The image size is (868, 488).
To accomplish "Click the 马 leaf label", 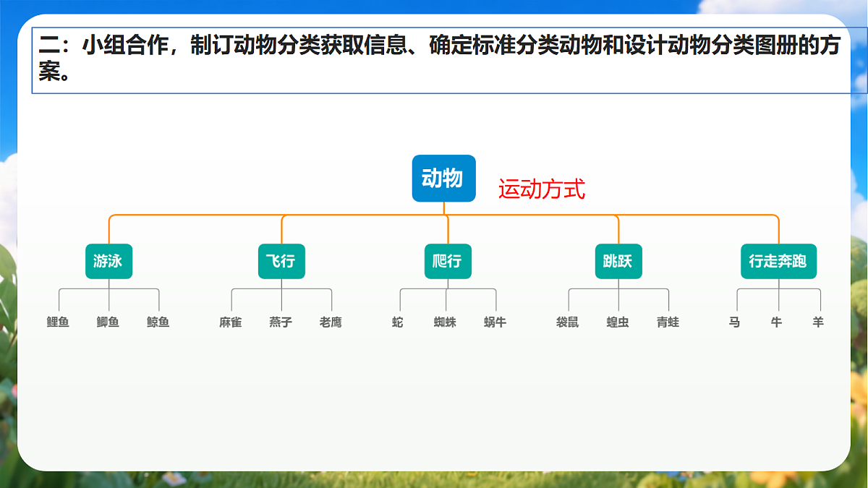I will [735, 322].
